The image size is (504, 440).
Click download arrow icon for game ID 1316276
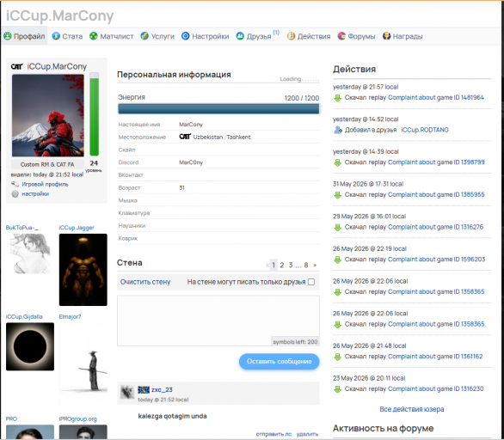click(x=337, y=228)
